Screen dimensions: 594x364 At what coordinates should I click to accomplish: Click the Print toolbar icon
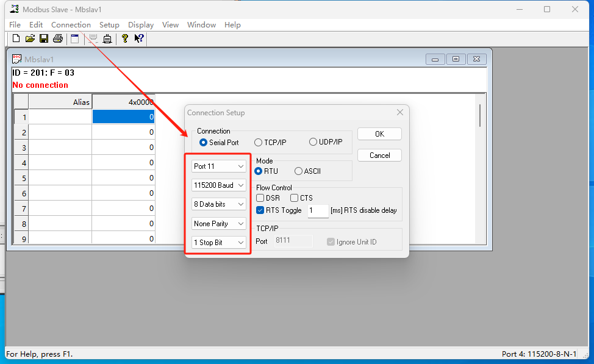(x=58, y=39)
